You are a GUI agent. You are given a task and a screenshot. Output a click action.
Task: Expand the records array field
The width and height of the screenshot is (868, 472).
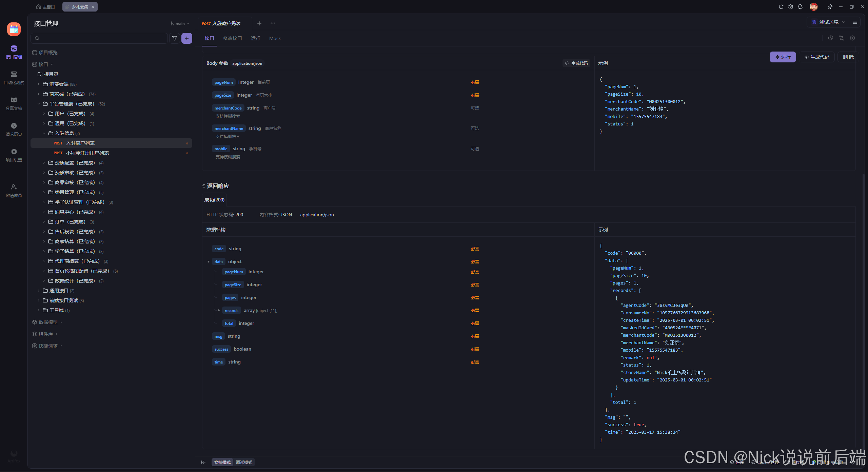219,311
